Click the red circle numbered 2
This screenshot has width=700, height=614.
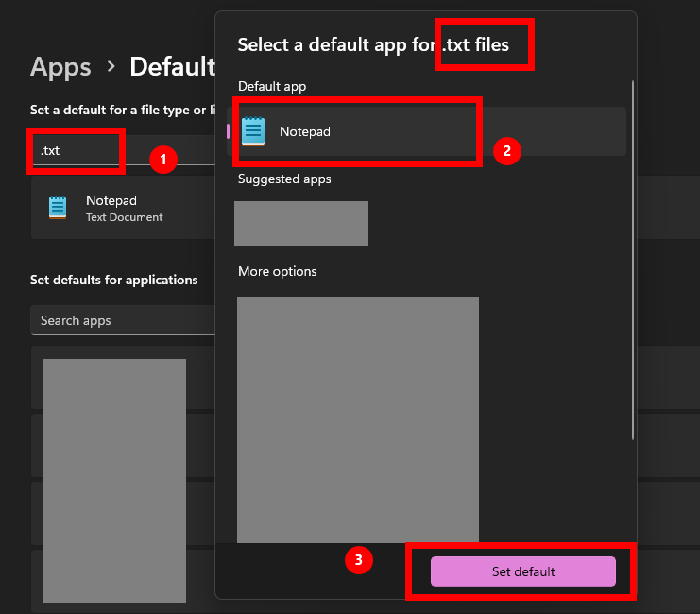click(x=507, y=151)
